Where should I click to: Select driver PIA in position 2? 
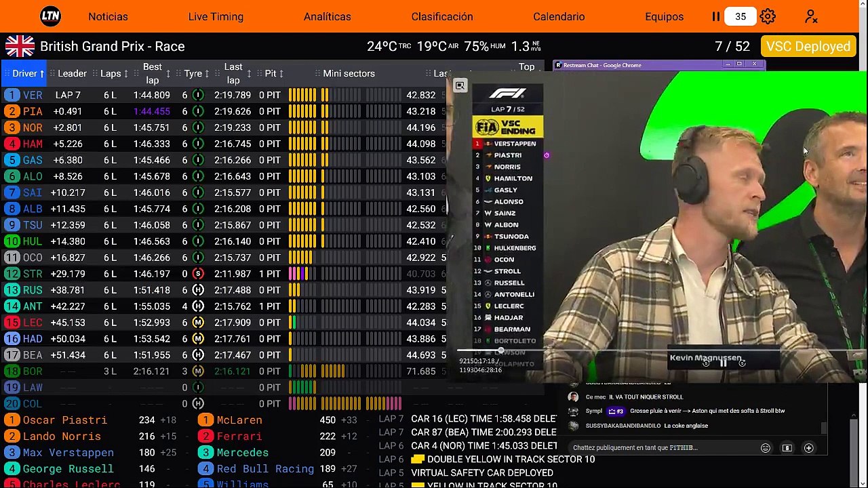pos(33,111)
